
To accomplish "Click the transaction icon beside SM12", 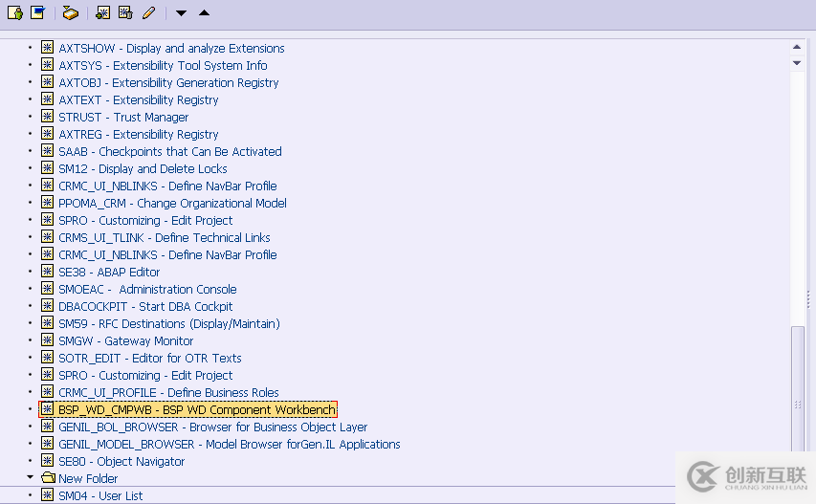I will (48, 167).
